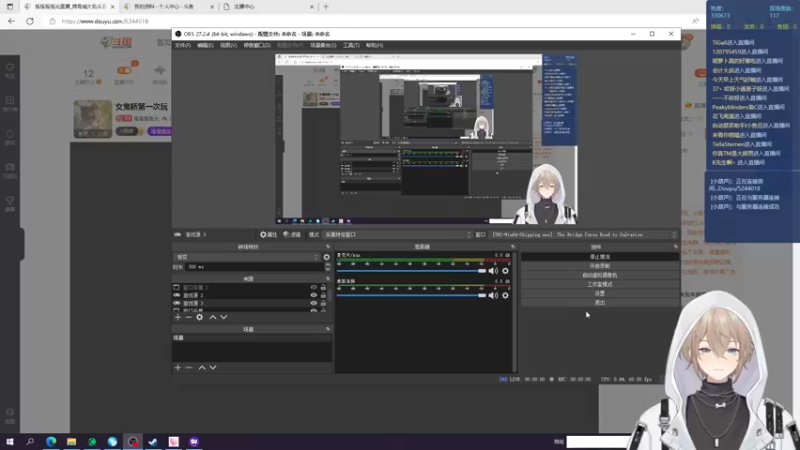Switch to the 主播中心 browser tab
Image resolution: width=800 pixels, height=450 pixels.
tap(270, 7)
